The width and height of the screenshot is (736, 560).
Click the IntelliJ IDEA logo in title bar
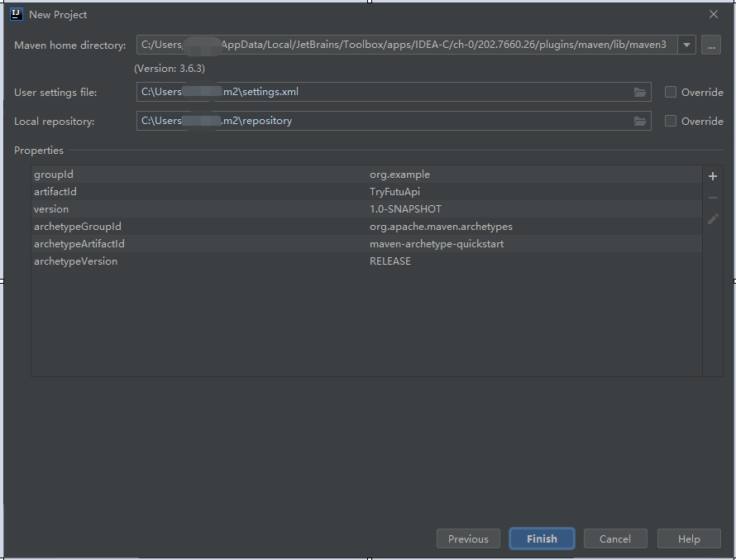16,14
